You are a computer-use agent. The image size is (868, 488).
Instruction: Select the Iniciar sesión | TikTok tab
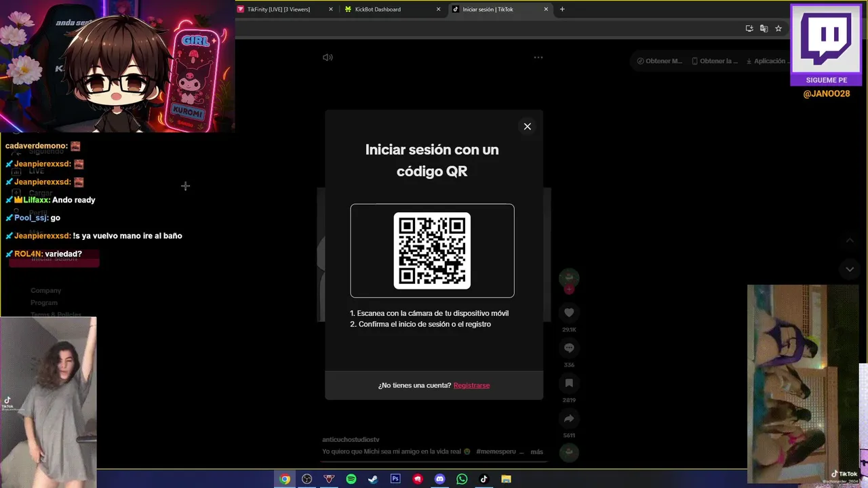pos(488,9)
